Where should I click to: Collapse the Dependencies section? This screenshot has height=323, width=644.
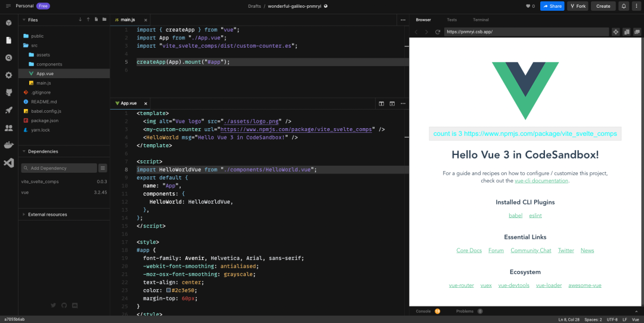click(24, 151)
